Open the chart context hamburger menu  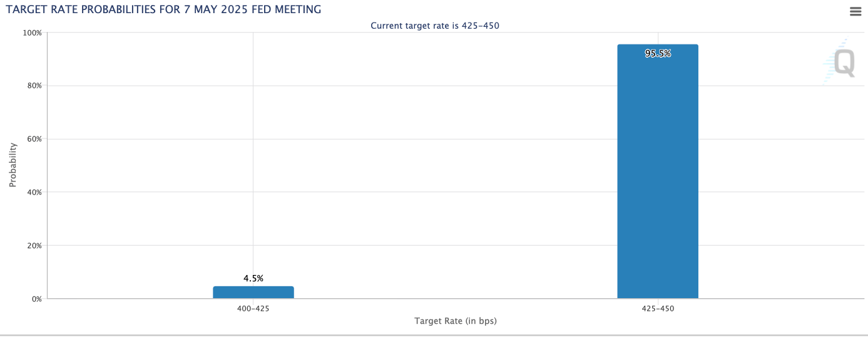pos(855,11)
